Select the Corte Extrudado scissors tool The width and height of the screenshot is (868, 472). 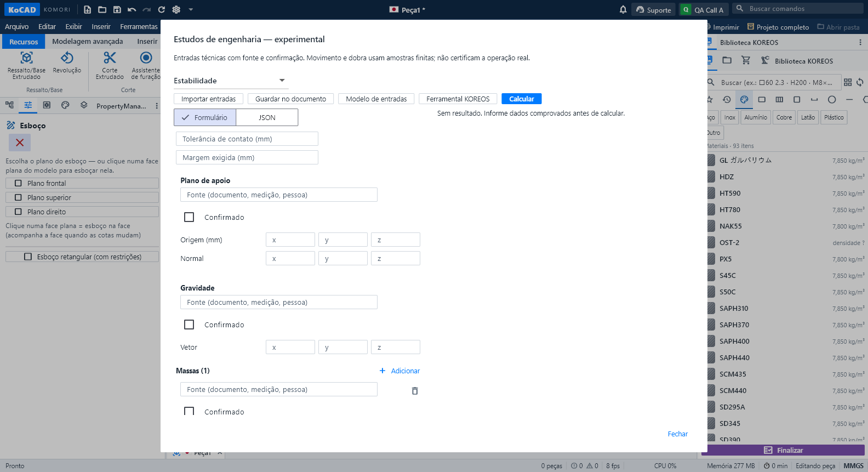110,65
